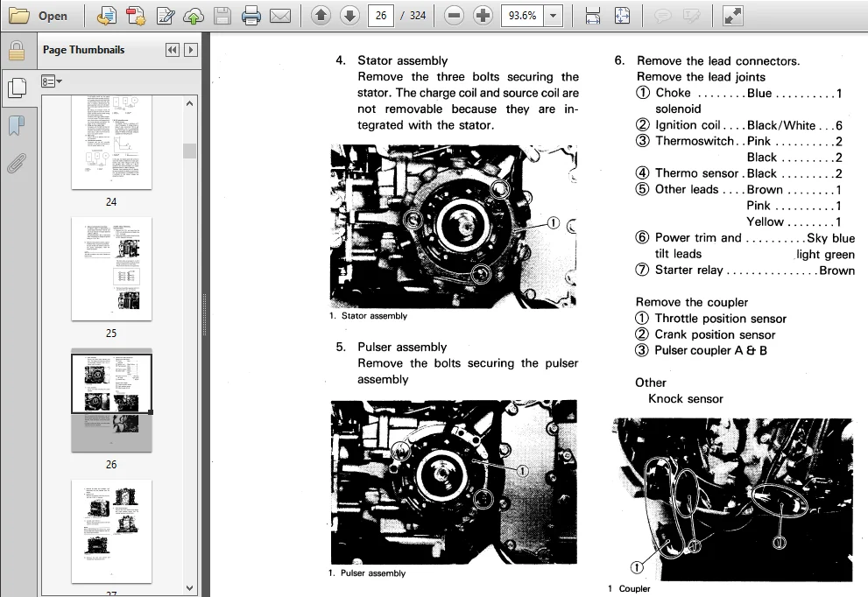
Task: Select page 24 thumbnail
Action: tap(111, 142)
